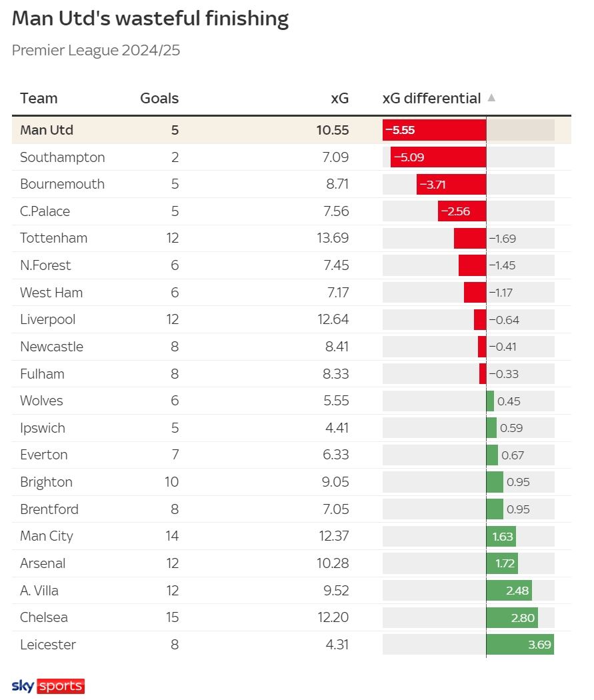
Task: Click the A. Villa 2.48 bar
Action: [x=509, y=591]
